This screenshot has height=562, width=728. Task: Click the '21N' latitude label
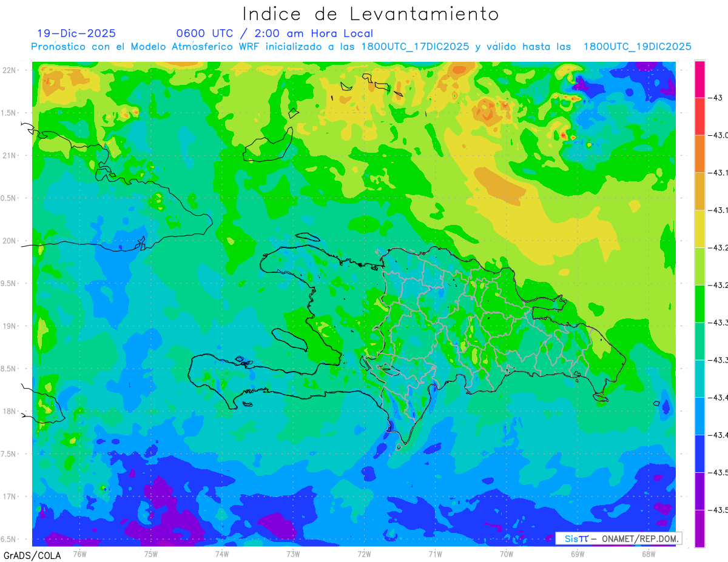(9, 156)
